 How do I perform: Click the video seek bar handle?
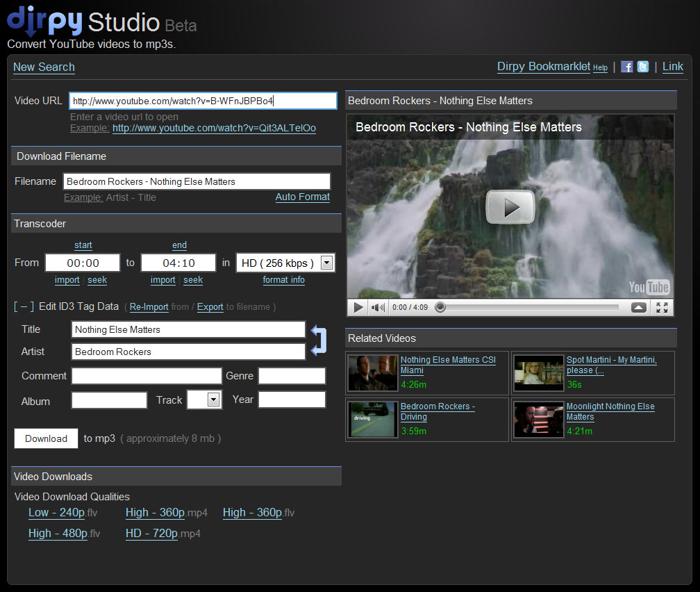coord(440,307)
